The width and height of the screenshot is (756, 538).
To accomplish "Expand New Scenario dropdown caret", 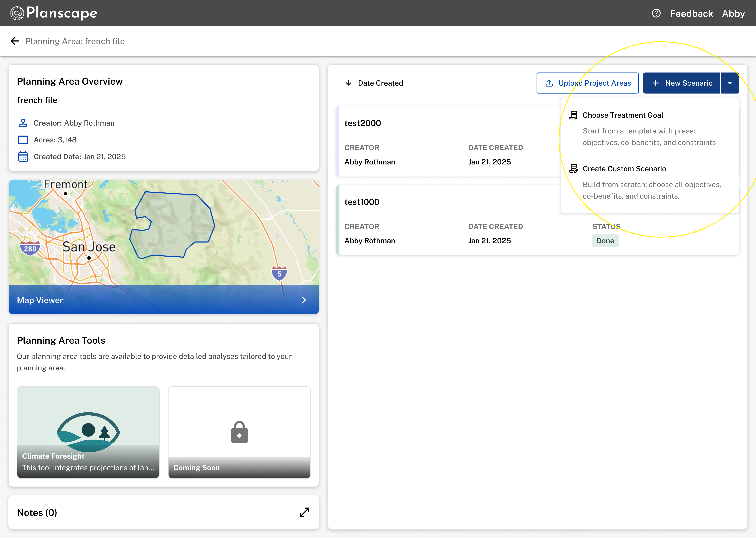I will tap(730, 83).
